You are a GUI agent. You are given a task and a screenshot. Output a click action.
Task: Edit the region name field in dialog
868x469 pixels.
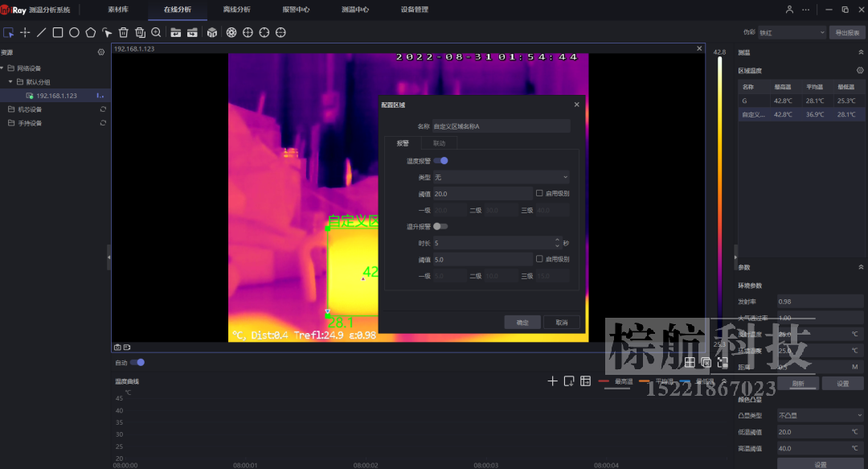pyautogui.click(x=501, y=126)
